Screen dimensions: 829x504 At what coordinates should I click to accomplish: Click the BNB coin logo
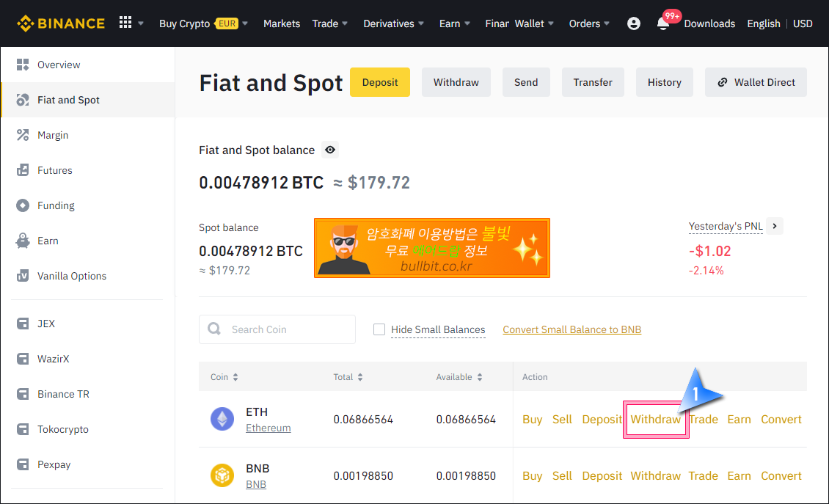coord(222,475)
